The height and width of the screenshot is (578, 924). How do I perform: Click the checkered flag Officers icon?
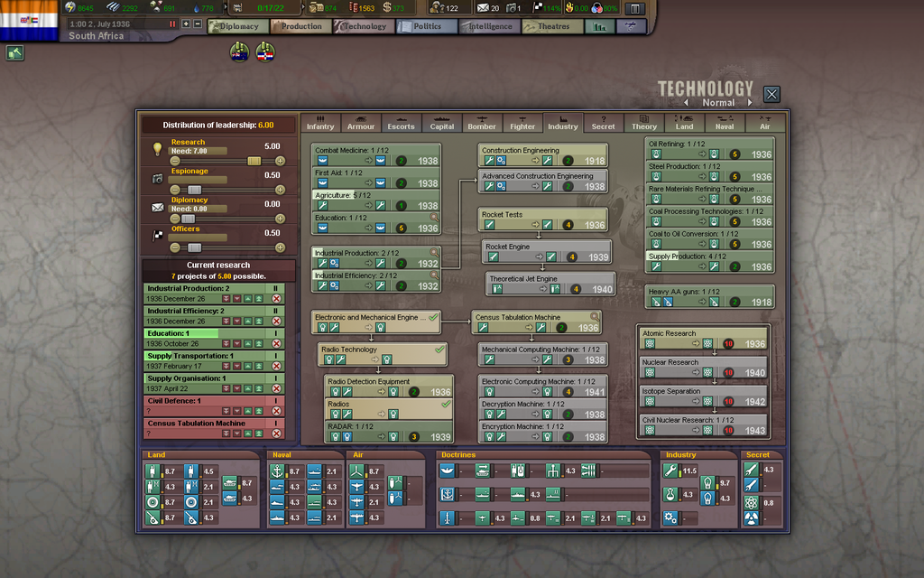point(157,236)
